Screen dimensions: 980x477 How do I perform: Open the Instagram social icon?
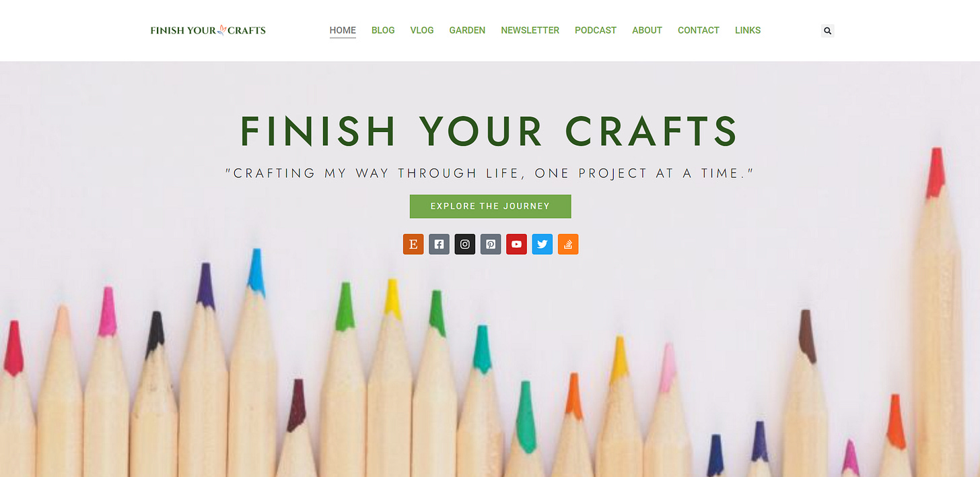pyautogui.click(x=465, y=244)
